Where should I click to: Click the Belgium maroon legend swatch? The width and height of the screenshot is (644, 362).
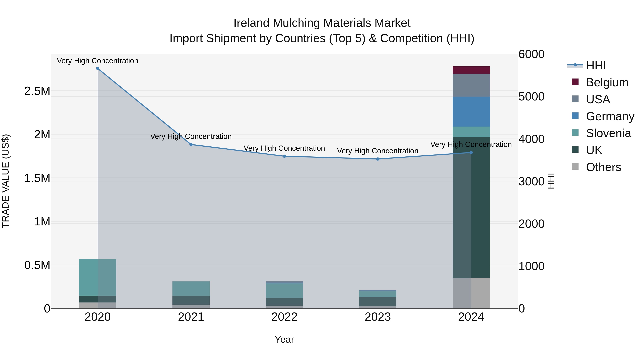tap(575, 82)
